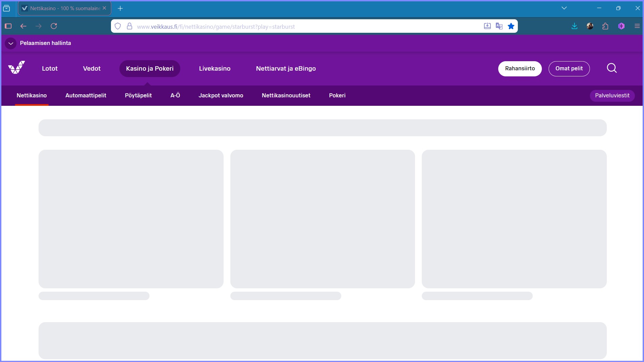Open the list all tabs dropdown
The image size is (644, 362).
pos(564,8)
